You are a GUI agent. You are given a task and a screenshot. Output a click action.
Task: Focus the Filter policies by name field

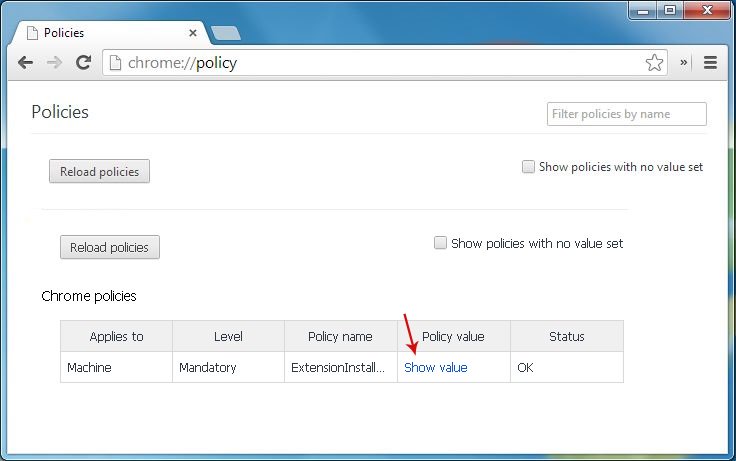pos(627,114)
